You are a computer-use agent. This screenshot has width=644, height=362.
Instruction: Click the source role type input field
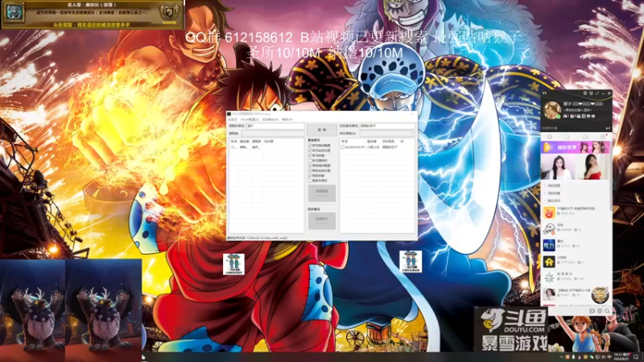click(275, 126)
